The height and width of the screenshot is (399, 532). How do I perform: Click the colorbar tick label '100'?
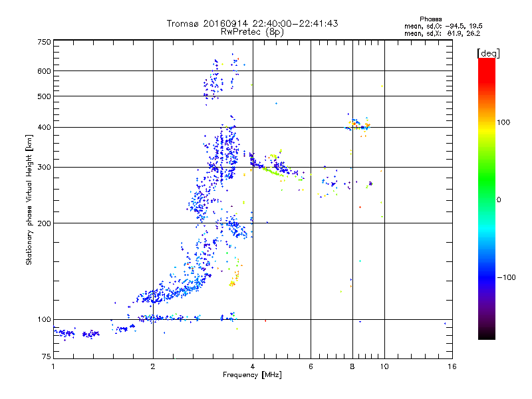coord(503,122)
